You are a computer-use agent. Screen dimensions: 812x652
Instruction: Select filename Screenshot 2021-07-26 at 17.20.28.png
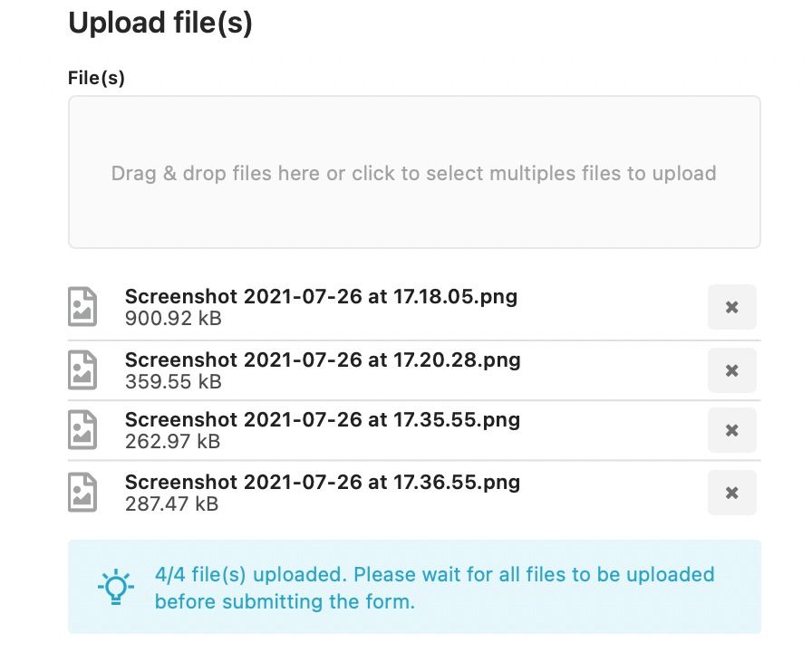pyautogui.click(x=323, y=360)
